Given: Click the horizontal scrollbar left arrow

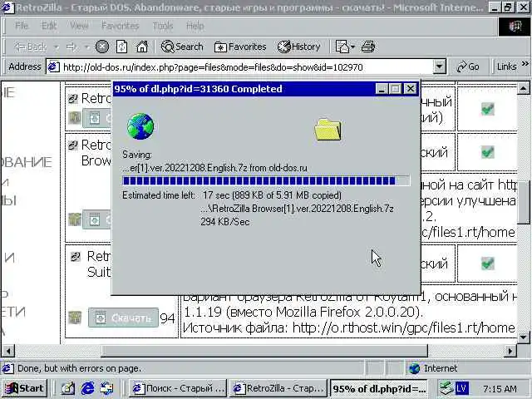Looking at the screenshot, I should coord(8,351).
